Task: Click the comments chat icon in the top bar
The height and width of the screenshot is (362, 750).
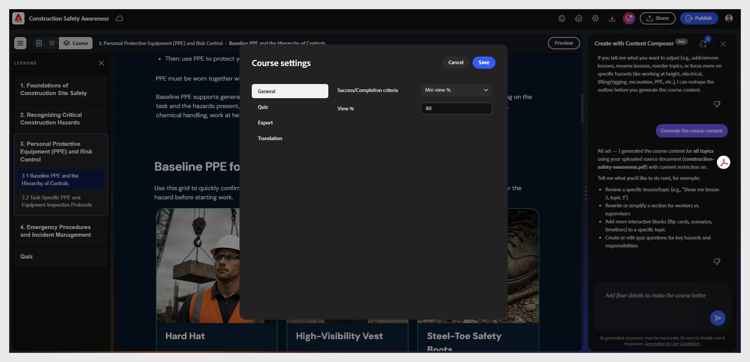Action: [579, 18]
